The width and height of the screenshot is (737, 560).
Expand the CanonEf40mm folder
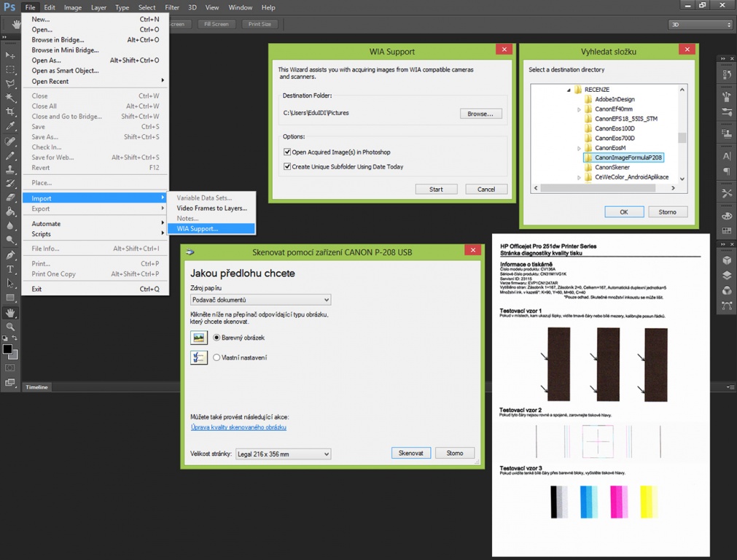(579, 109)
